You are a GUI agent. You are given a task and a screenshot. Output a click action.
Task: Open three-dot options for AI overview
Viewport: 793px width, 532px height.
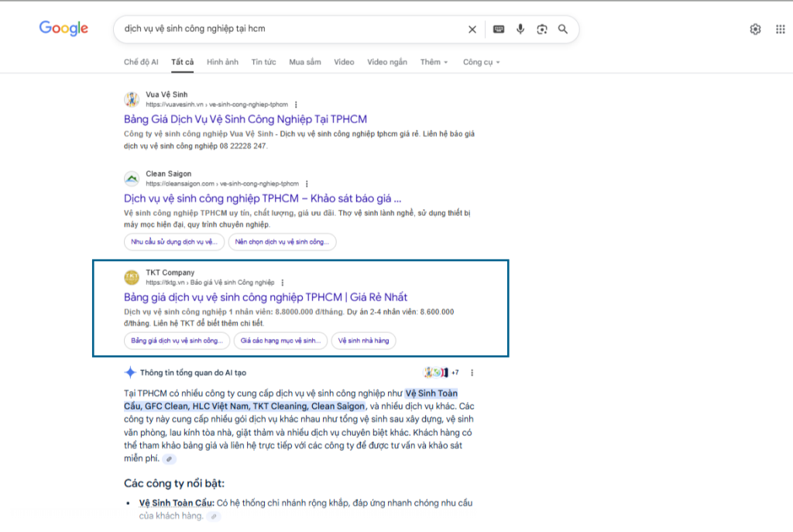pos(472,372)
